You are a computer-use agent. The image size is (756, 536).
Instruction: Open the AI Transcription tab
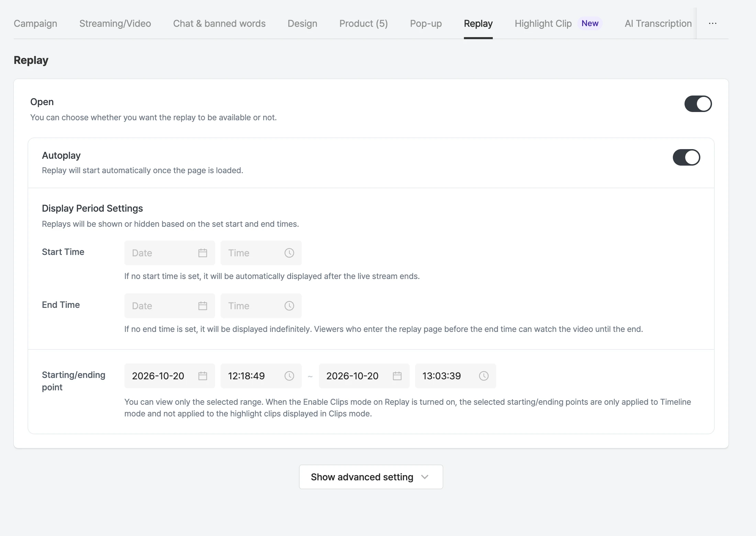(658, 23)
